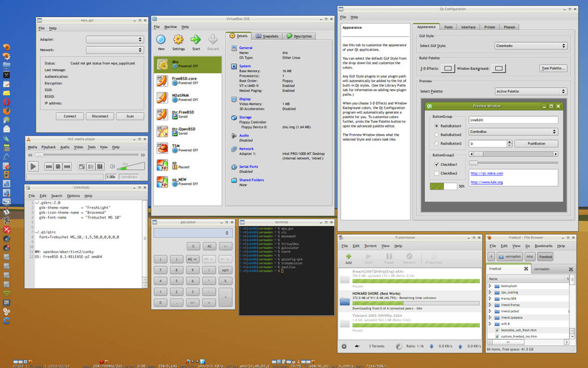This screenshot has width=588, height=368.
Task: Open the Torrent menu in Transmission
Action: (x=371, y=246)
